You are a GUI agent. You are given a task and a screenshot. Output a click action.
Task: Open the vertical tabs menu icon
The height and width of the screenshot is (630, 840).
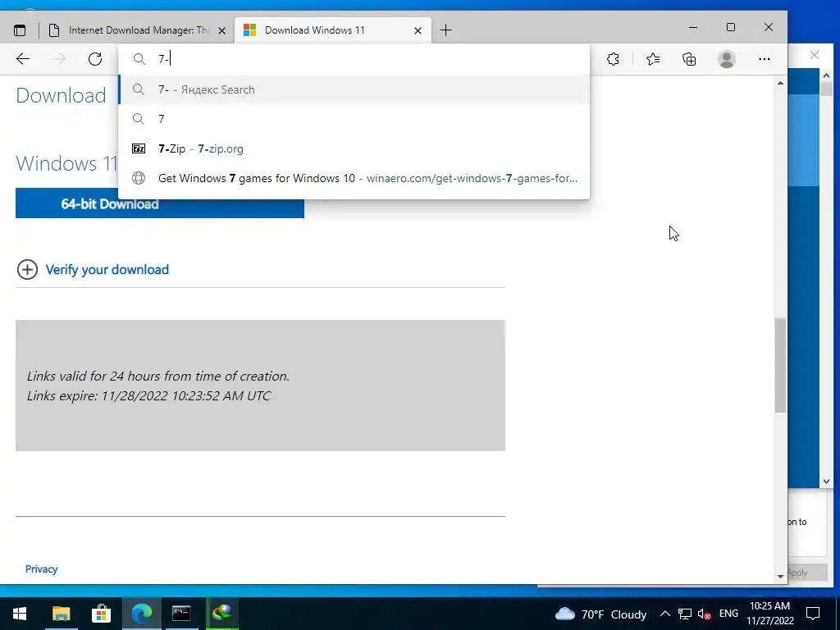coord(20,30)
